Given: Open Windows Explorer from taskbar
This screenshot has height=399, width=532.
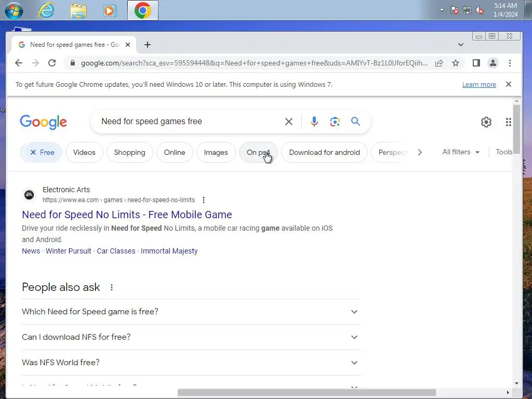Looking at the screenshot, I should click(78, 10).
